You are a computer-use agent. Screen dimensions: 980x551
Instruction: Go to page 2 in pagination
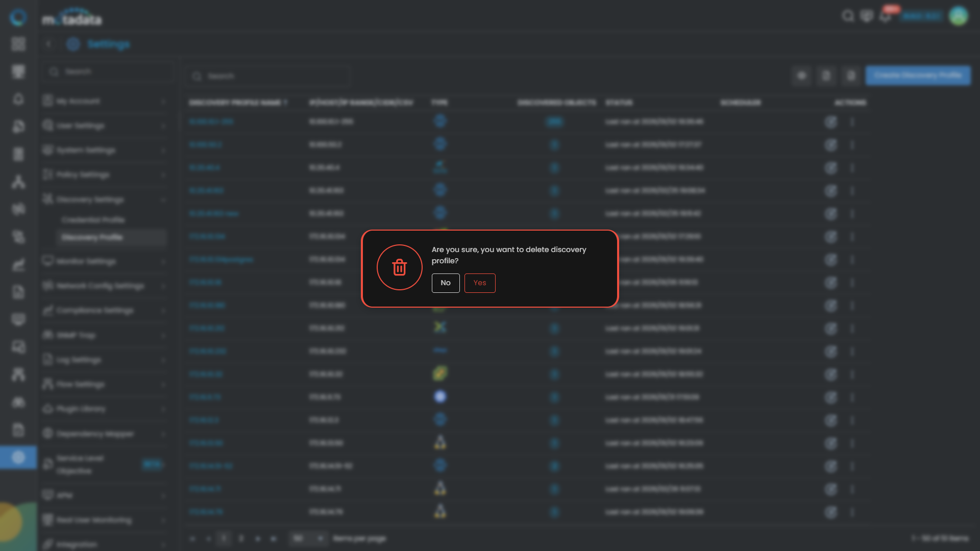point(241,538)
